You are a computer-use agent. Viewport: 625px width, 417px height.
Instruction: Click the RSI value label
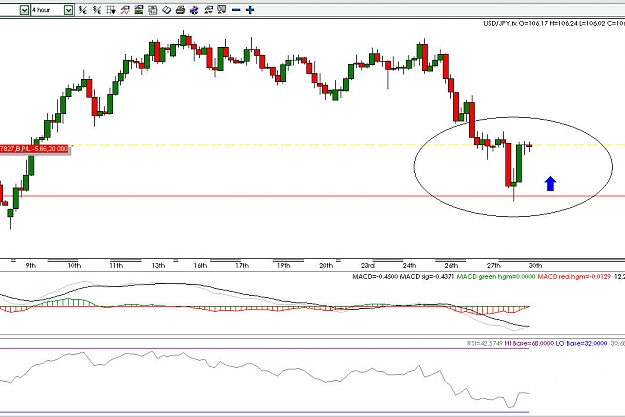pyautogui.click(x=485, y=343)
